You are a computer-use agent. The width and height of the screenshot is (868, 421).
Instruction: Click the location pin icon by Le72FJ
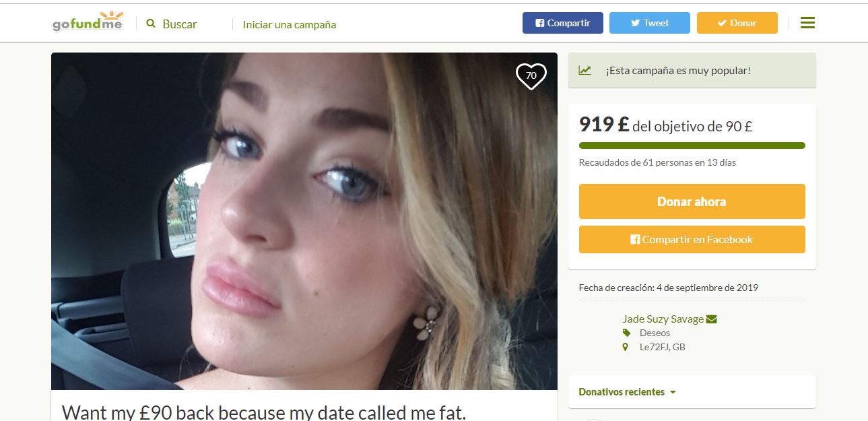[x=626, y=348]
